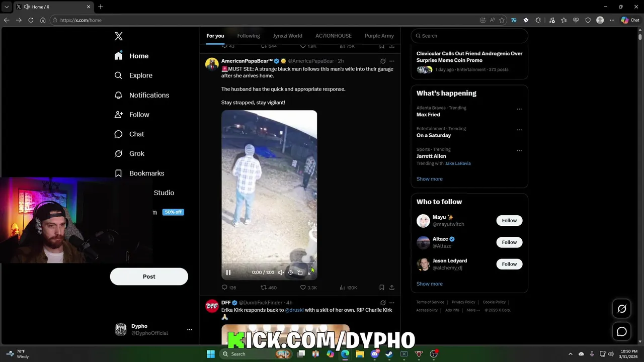The image size is (644, 362).
Task: Open the Jake LaRavia trending link
Action: pyautogui.click(x=458, y=163)
